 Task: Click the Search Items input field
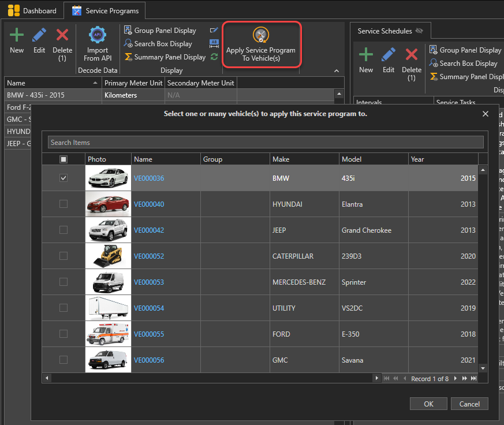[266, 143]
